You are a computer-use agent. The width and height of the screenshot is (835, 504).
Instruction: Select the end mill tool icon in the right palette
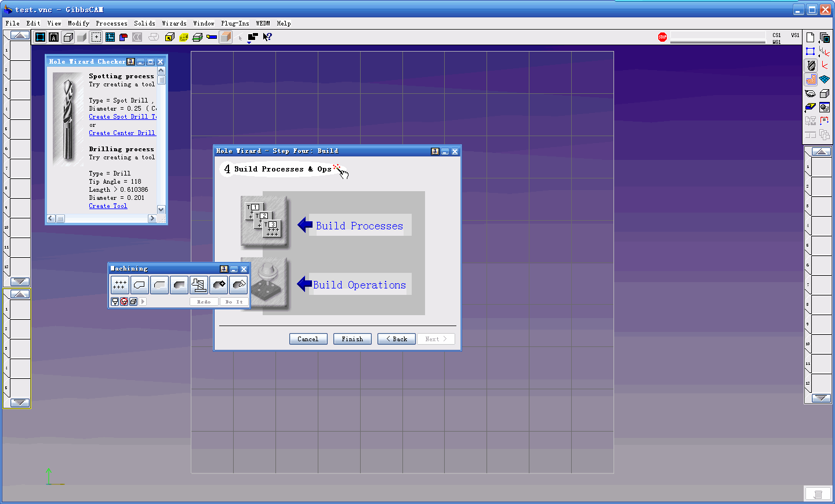811,65
